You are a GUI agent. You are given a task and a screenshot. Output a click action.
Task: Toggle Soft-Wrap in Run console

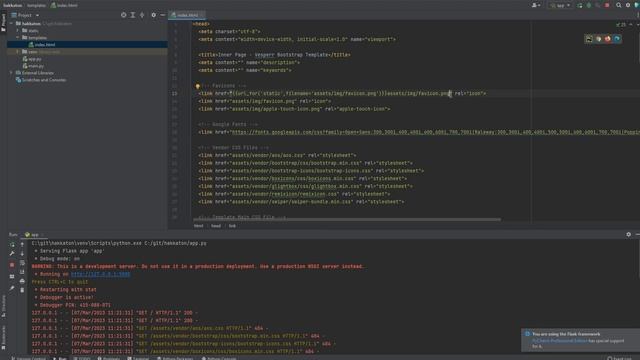pyautogui.click(x=22, y=263)
